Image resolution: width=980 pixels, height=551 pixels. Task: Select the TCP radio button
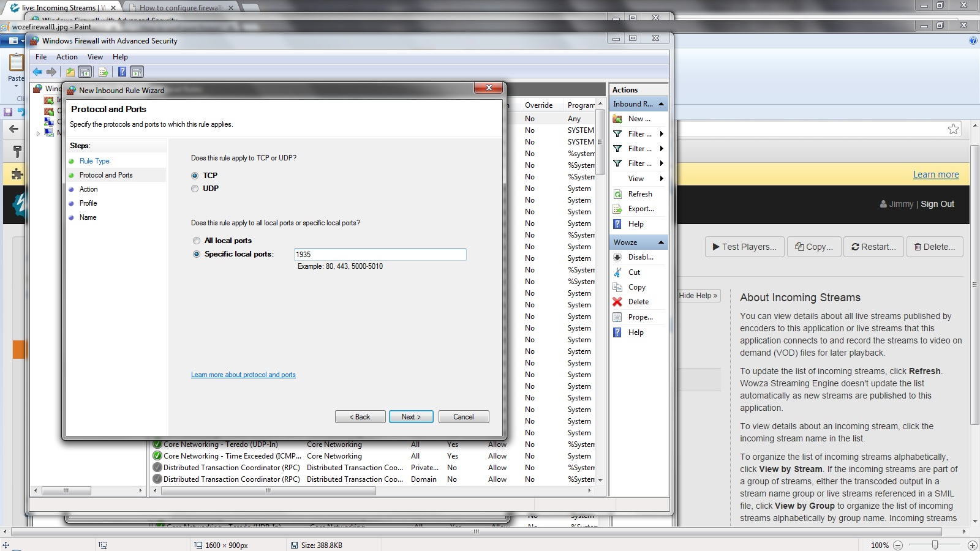pyautogui.click(x=195, y=176)
